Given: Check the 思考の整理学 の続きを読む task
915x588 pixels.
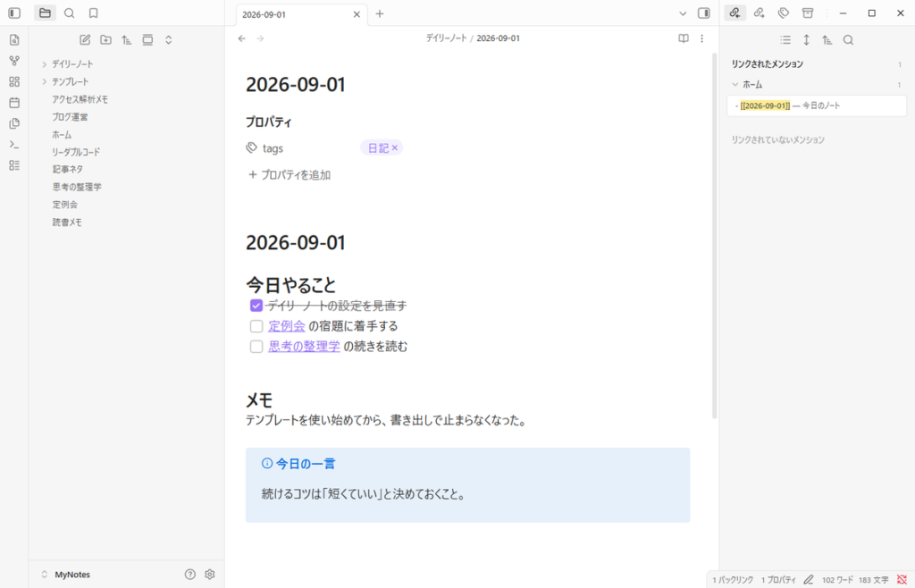Looking at the screenshot, I should 256,347.
